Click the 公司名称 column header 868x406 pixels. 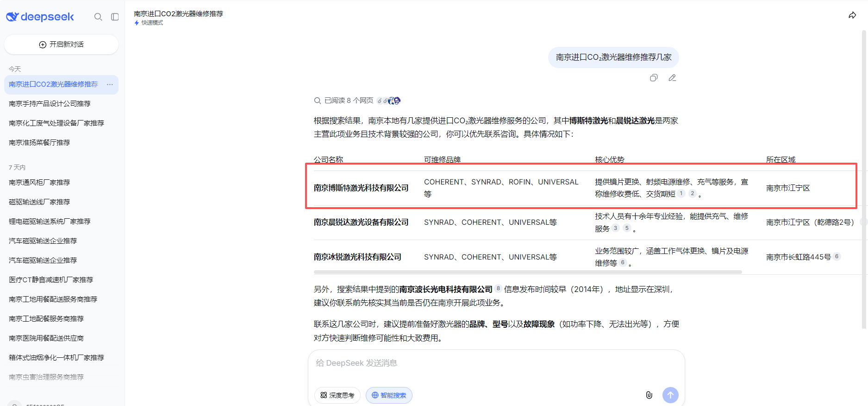pyautogui.click(x=328, y=159)
